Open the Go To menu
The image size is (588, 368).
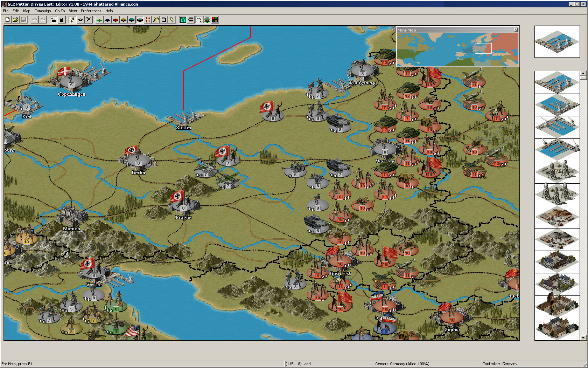[x=60, y=11]
